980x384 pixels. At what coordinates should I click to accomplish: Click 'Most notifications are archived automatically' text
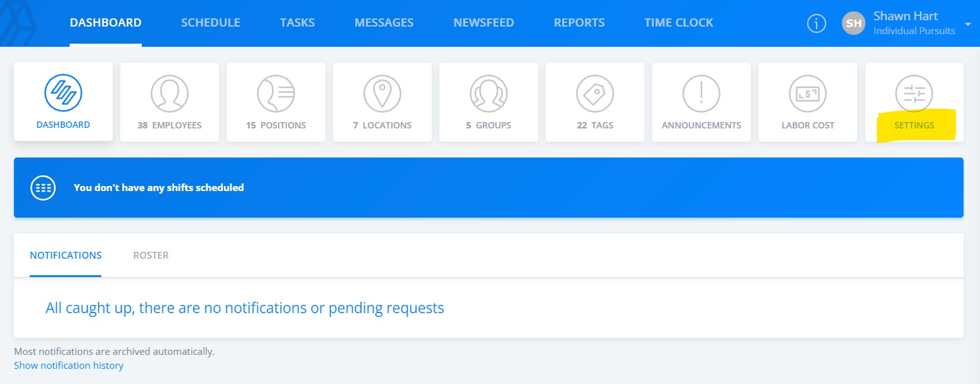[115, 351]
